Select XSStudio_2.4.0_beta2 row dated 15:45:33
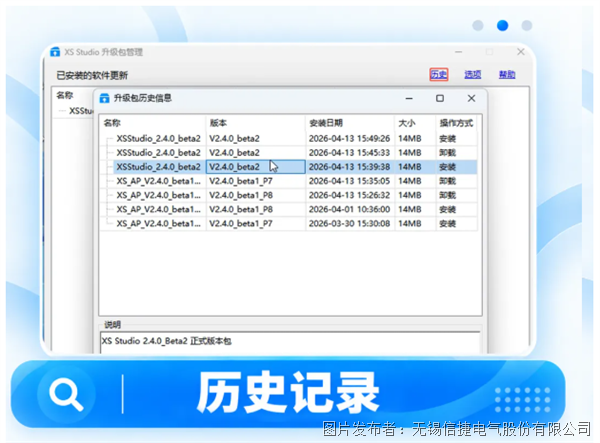The width and height of the screenshot is (600, 443). [289, 153]
